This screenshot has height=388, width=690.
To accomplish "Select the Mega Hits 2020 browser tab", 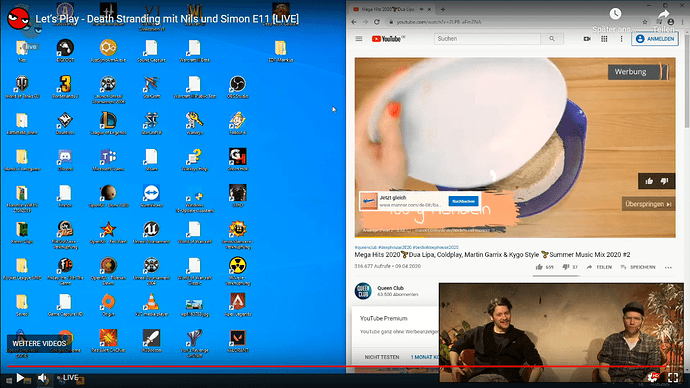I will pos(392,9).
